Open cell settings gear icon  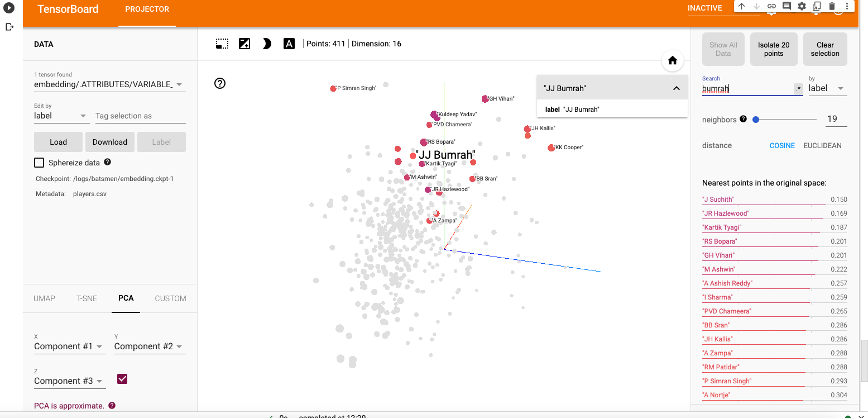click(x=802, y=6)
